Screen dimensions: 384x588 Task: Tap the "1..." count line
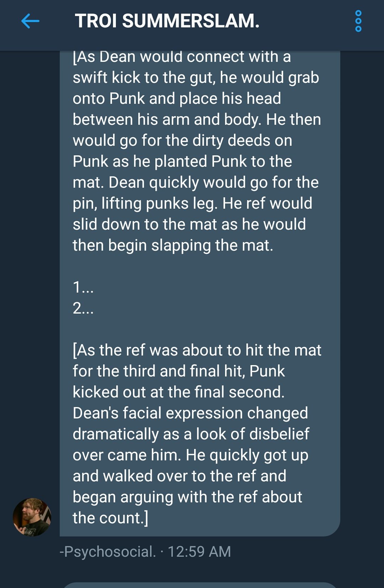83,287
